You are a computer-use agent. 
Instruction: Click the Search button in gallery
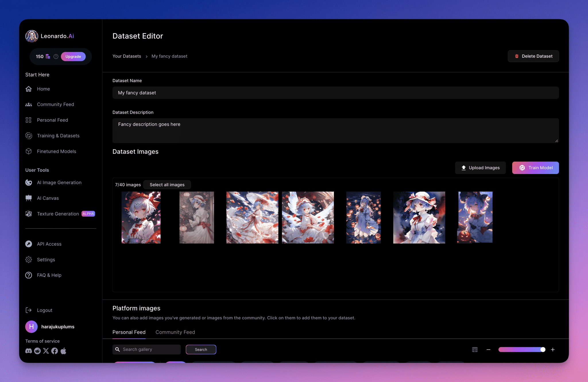201,349
